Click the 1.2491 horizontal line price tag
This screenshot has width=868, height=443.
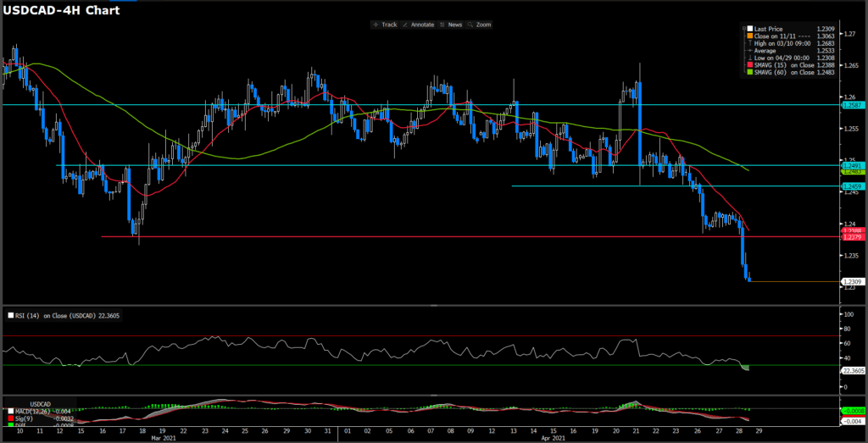pyautogui.click(x=851, y=165)
